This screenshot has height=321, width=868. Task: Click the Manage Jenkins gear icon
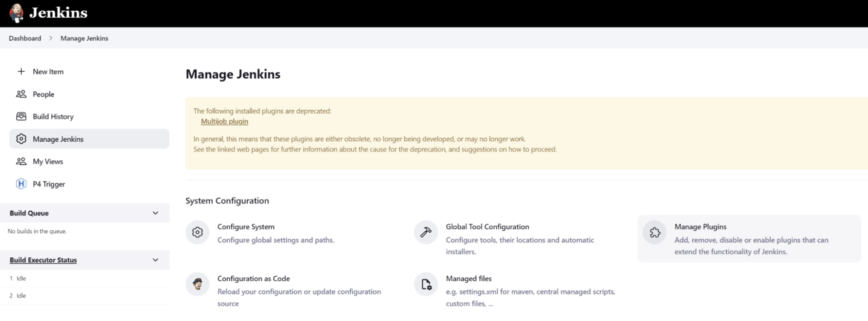click(21, 139)
